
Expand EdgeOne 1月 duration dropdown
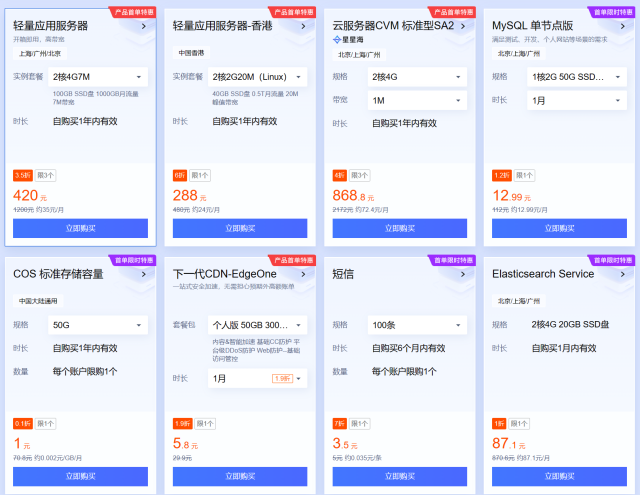coord(258,378)
